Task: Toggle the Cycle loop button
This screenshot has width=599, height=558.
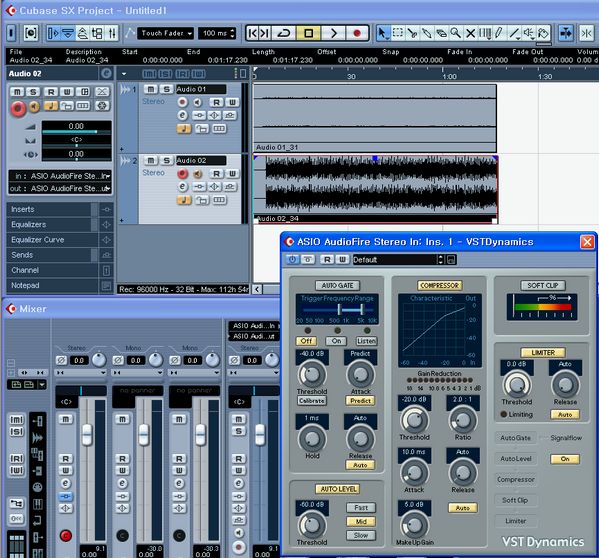Action: pyautogui.click(x=284, y=33)
